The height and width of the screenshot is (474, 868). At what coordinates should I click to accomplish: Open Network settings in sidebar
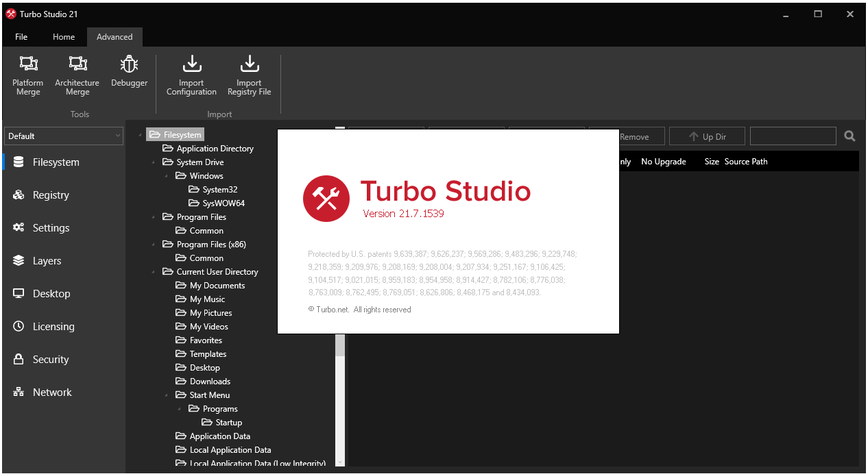[x=52, y=392]
